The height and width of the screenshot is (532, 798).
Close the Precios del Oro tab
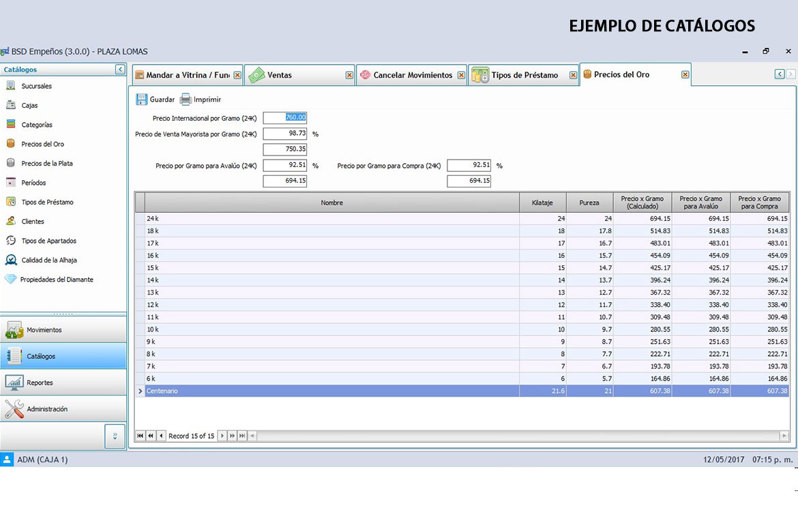pos(685,75)
